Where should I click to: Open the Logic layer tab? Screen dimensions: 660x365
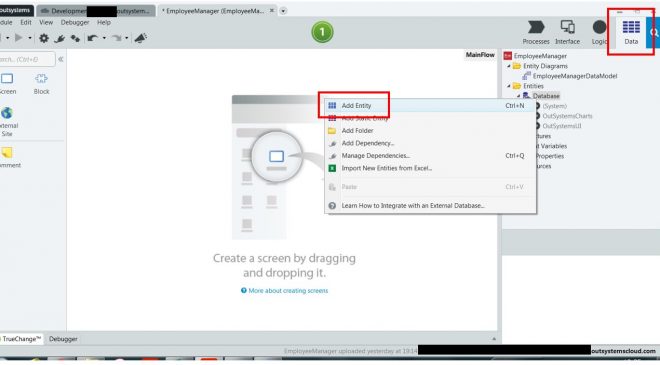point(599,32)
